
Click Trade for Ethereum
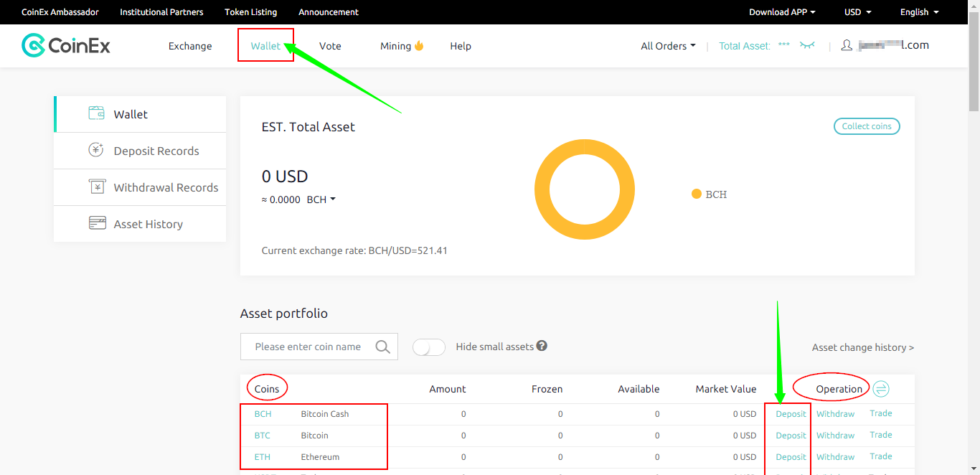pyautogui.click(x=881, y=456)
